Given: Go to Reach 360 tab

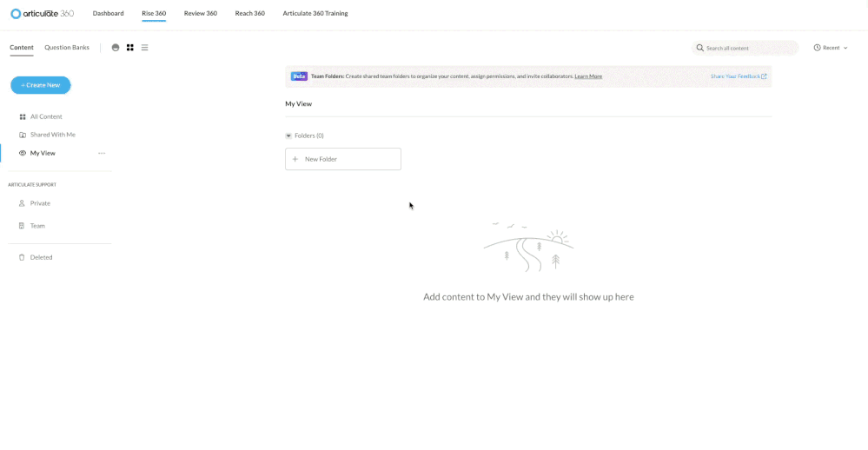Looking at the screenshot, I should tap(249, 13).
